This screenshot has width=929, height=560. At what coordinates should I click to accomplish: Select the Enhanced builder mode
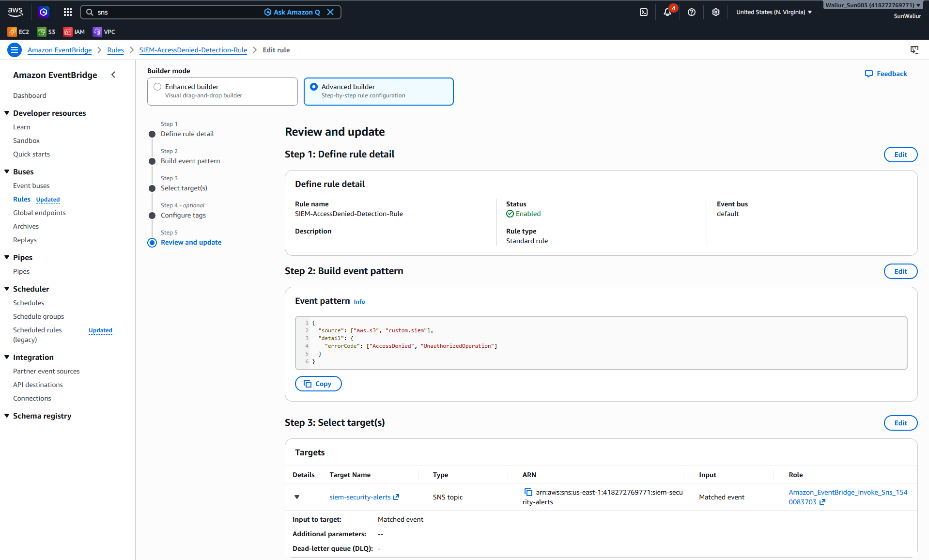pos(222,92)
